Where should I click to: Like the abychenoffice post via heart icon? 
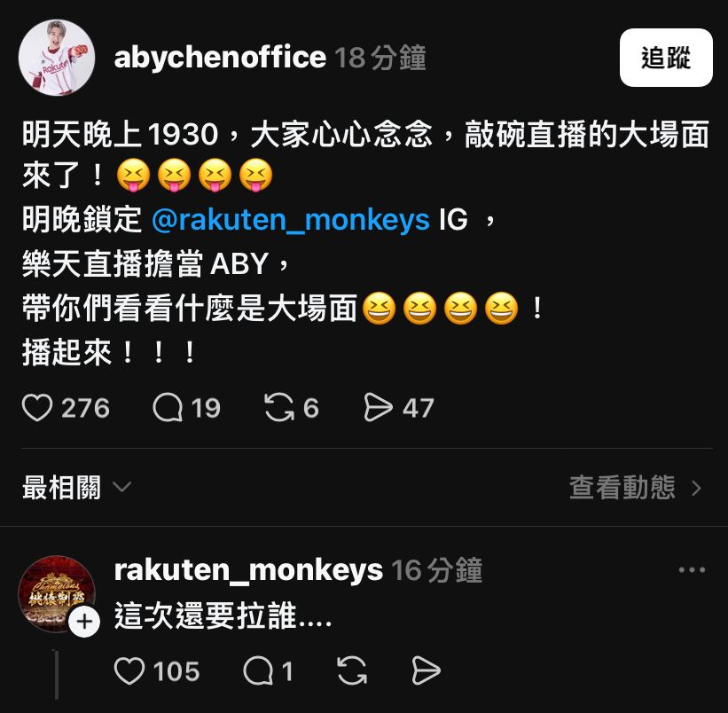coord(37,408)
